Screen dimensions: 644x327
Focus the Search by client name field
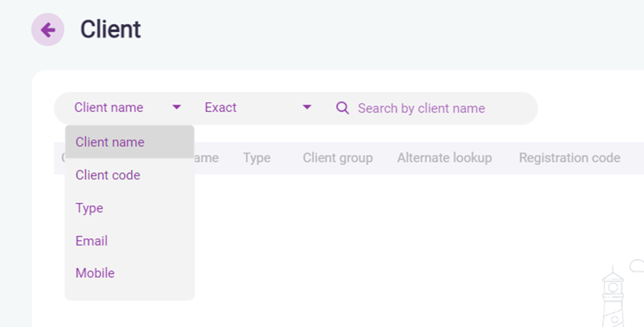[433, 108]
